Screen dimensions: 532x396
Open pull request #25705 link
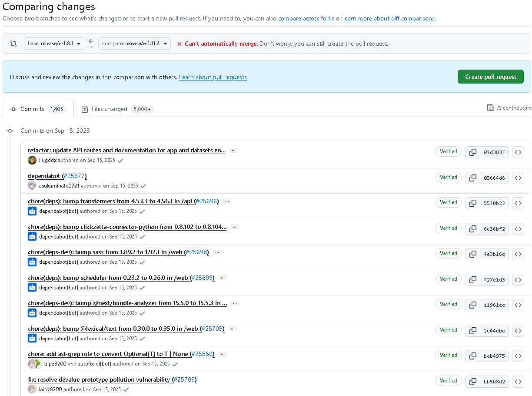(213, 329)
